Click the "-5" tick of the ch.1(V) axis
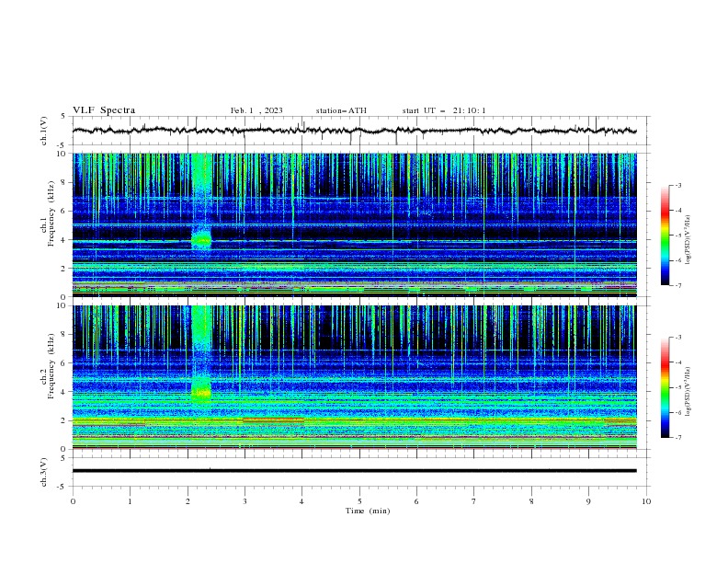 click(63, 145)
